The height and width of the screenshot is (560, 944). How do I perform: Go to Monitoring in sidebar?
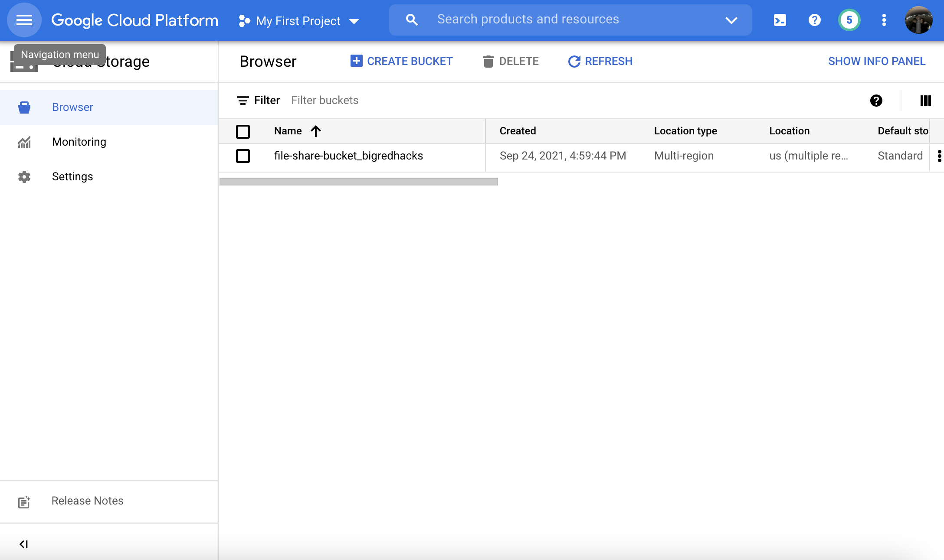[x=79, y=142]
